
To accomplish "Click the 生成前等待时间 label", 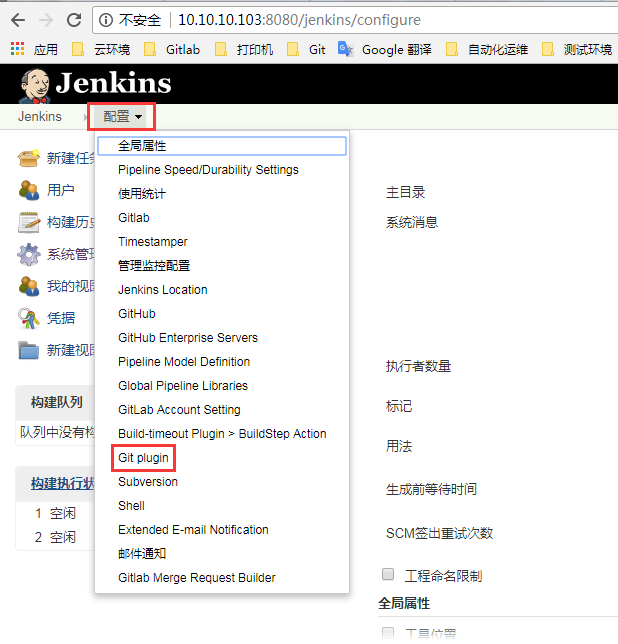I will point(431,489).
